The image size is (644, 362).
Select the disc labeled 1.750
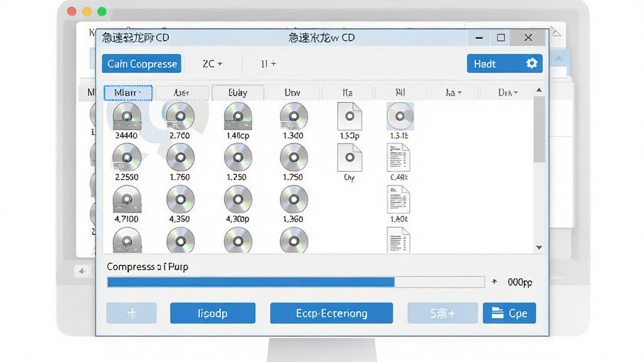point(294,158)
